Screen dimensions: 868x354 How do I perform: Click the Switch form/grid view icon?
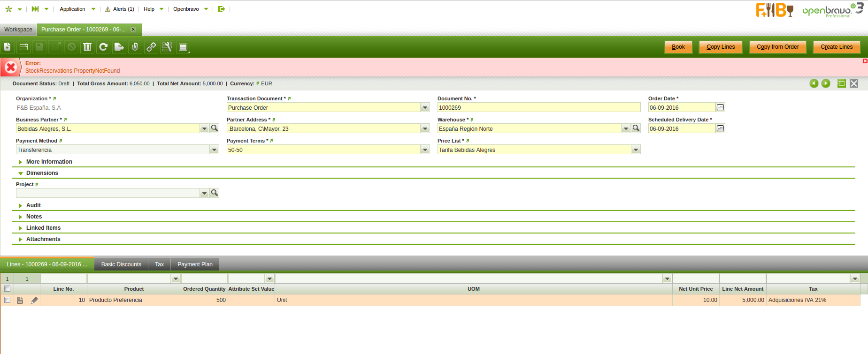click(x=183, y=47)
